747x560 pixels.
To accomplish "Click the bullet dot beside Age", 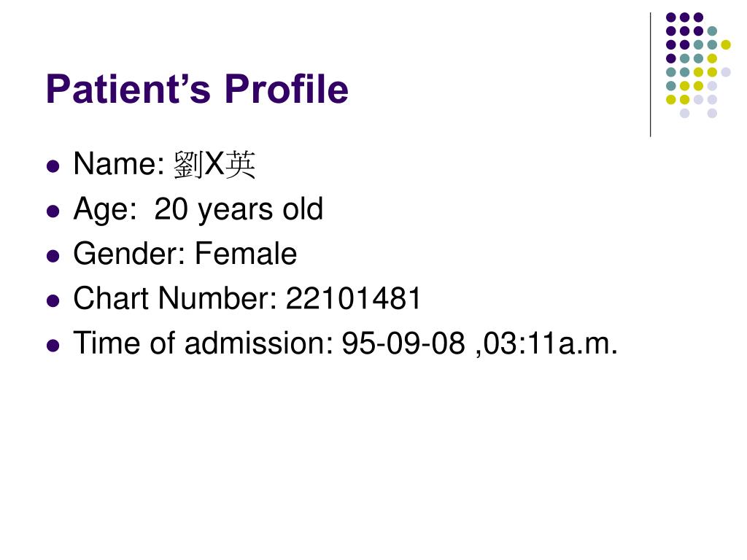I will tap(53, 211).
